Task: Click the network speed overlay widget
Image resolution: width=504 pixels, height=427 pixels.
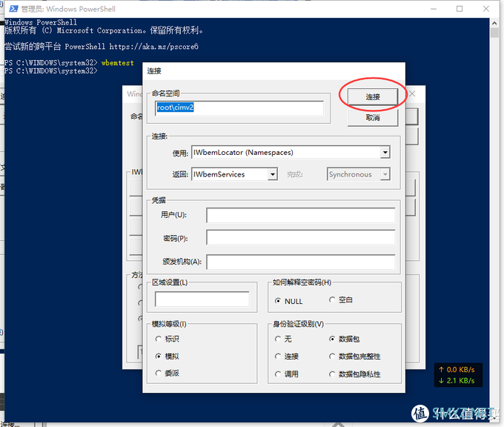Action: click(458, 375)
